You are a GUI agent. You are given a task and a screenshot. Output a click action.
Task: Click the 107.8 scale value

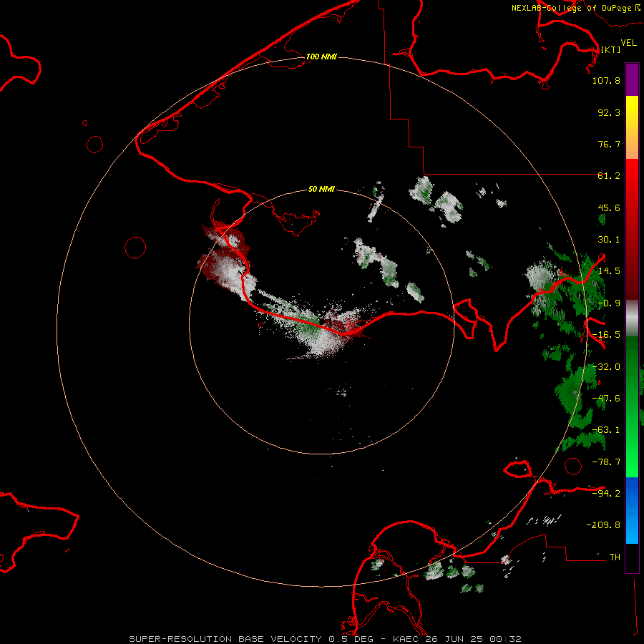606,80
